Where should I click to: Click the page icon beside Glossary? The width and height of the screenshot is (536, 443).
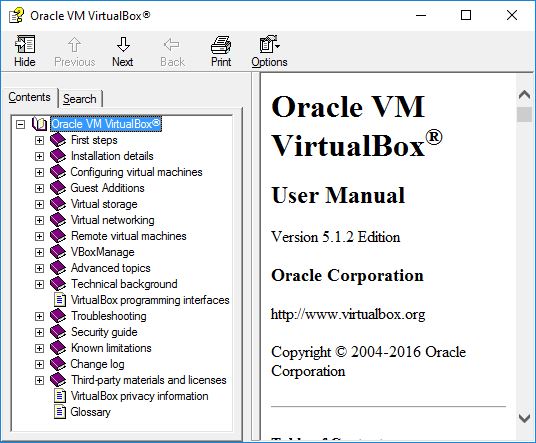tap(60, 412)
